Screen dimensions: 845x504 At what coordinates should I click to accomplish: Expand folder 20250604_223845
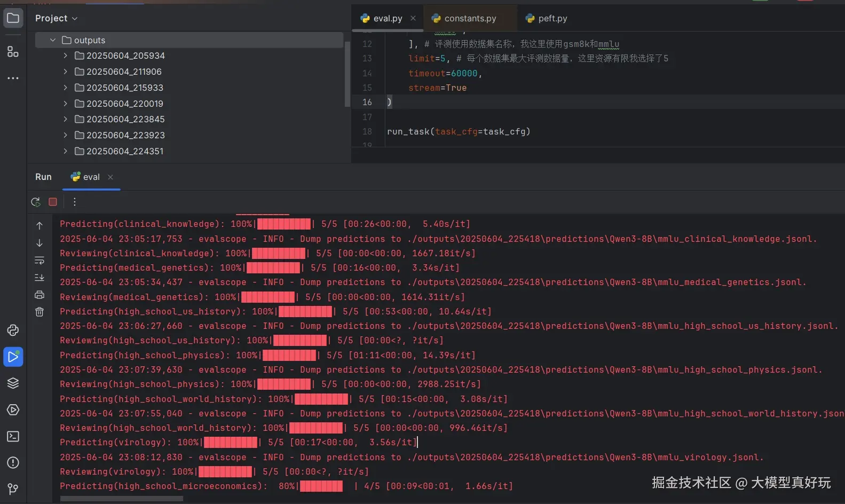(65, 119)
